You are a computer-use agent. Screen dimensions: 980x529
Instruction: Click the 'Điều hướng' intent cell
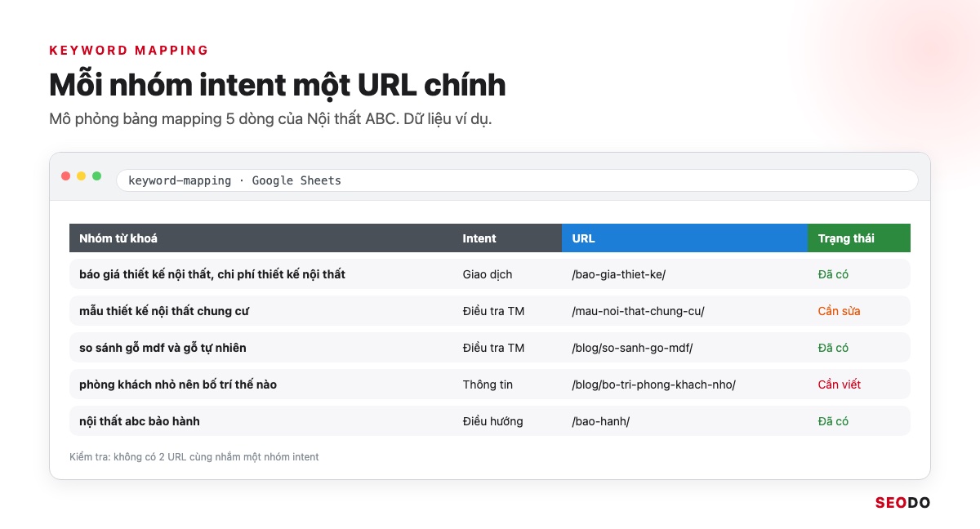(492, 421)
